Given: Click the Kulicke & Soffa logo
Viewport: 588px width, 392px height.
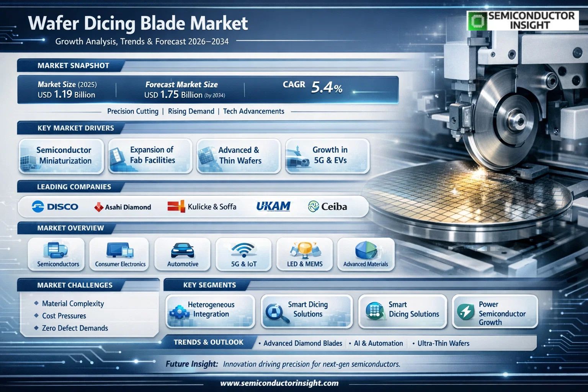Looking at the screenshot, I should click(x=202, y=207).
